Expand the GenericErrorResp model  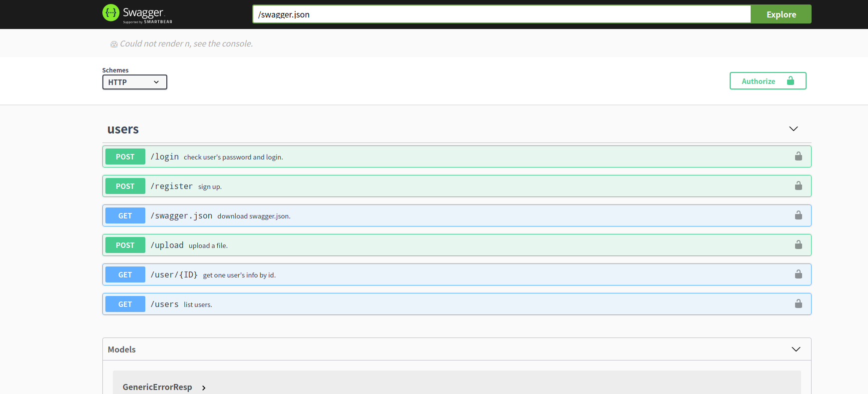(203, 387)
